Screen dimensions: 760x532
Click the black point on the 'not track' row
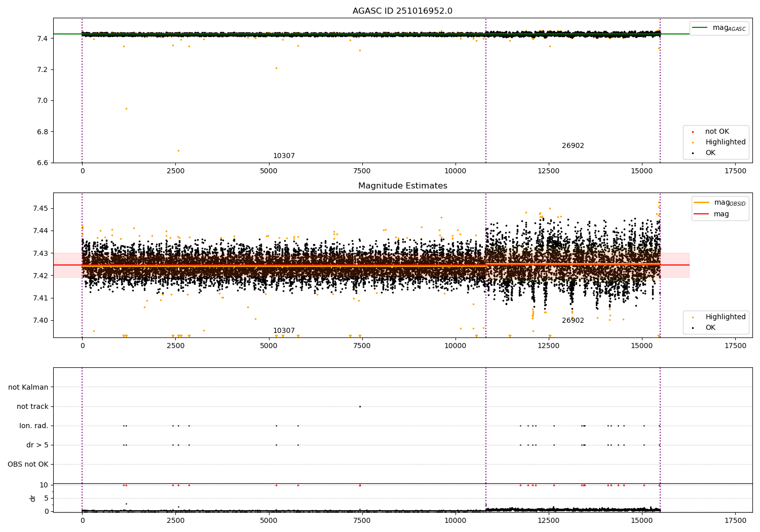[x=360, y=406]
